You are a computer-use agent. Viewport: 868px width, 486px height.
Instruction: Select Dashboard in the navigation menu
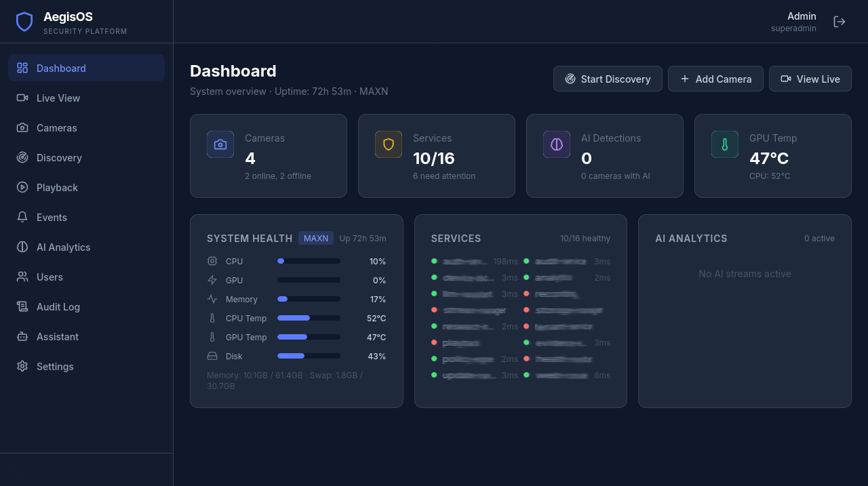point(61,68)
